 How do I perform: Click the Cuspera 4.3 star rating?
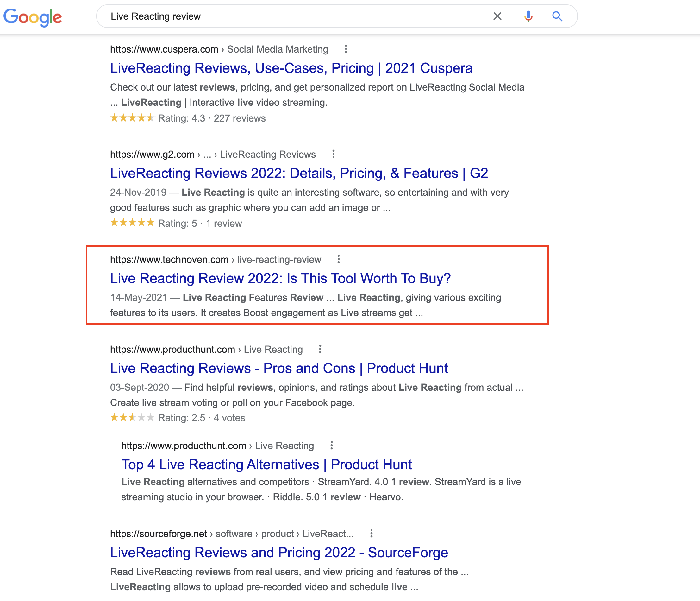coord(132,118)
